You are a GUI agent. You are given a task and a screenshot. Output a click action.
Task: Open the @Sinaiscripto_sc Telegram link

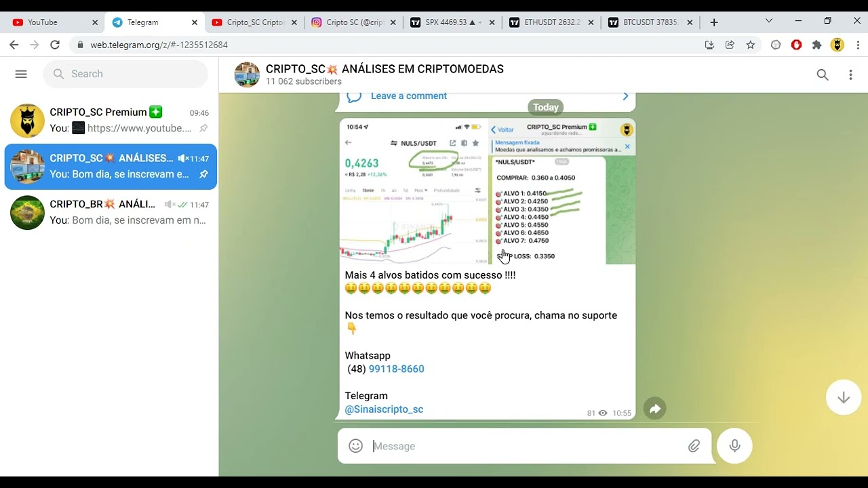384,409
